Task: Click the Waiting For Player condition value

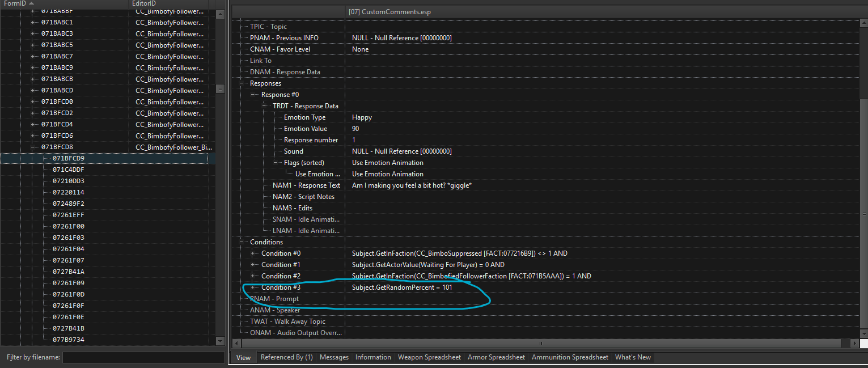Action: (428, 265)
